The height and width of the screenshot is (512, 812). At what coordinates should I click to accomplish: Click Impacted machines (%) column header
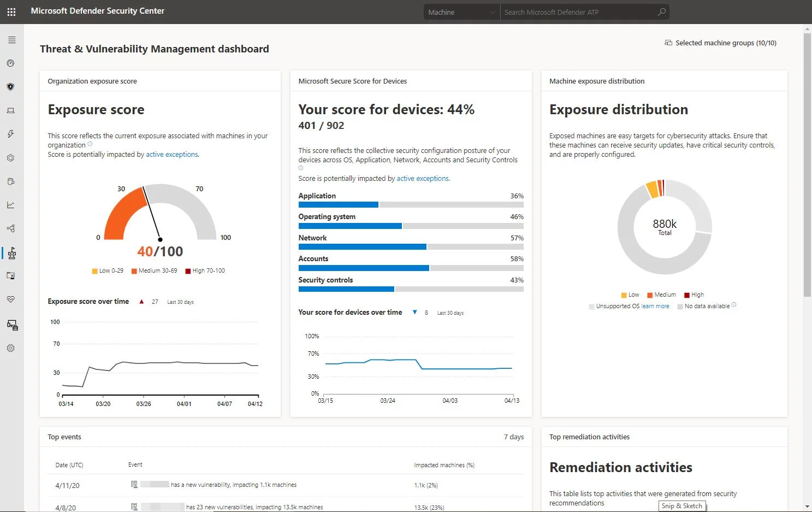pos(444,465)
